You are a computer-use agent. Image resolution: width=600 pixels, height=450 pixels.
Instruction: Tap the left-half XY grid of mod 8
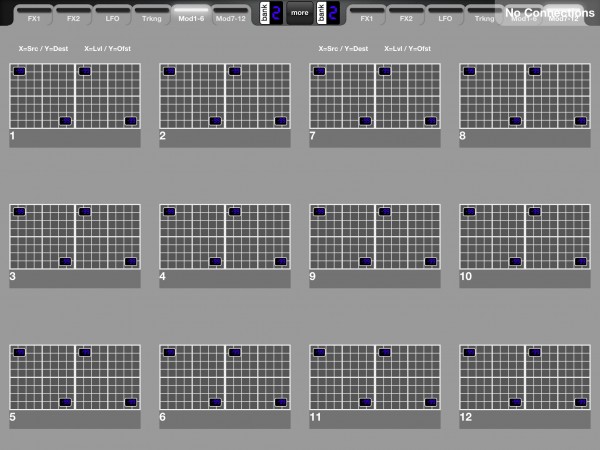[x=492, y=96]
